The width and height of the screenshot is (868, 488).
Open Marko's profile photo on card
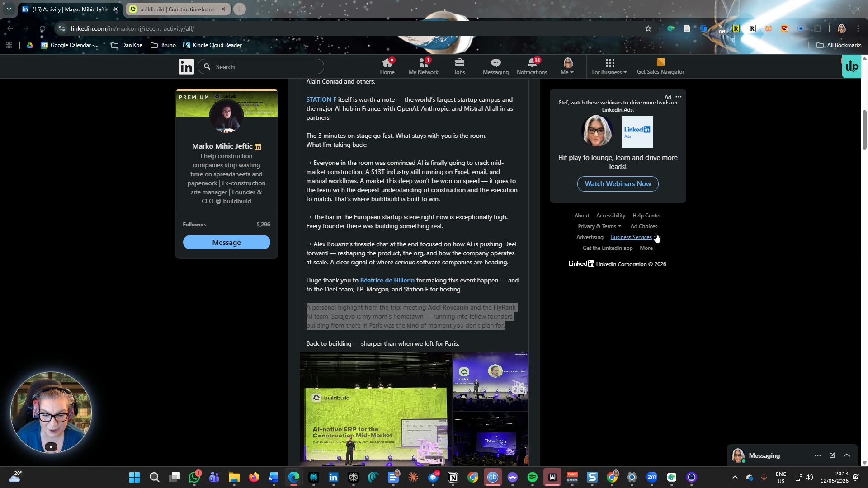point(226,116)
